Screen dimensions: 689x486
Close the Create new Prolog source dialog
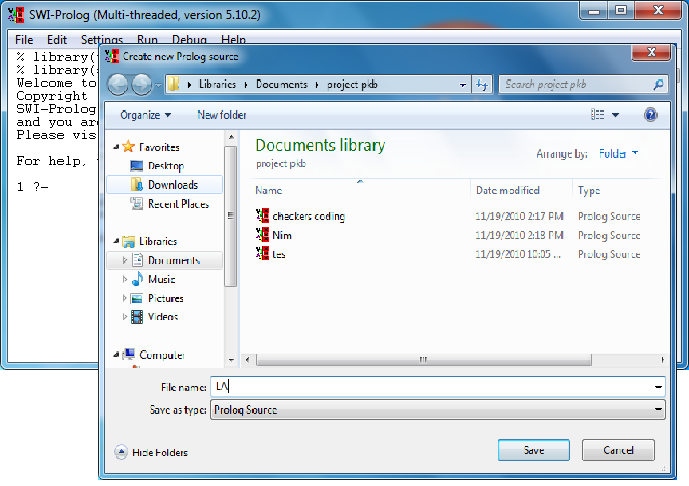[651, 52]
